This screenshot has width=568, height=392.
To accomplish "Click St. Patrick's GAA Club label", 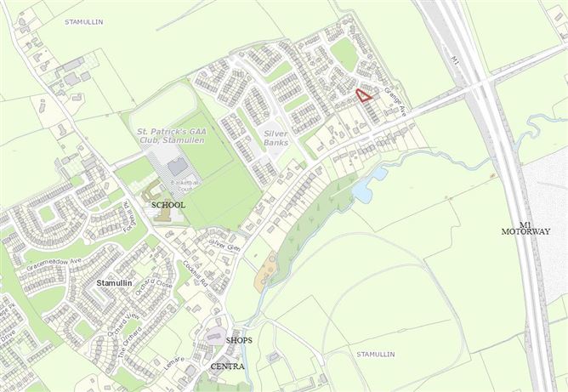I will click(172, 135).
